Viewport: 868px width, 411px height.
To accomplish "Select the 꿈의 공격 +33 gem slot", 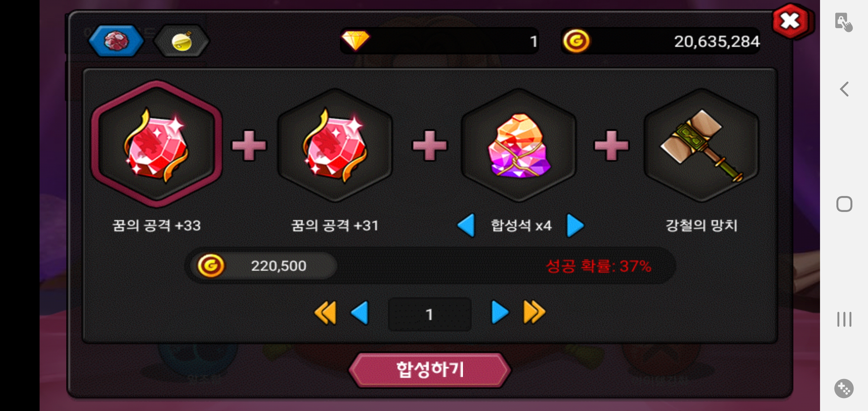I will tap(156, 144).
